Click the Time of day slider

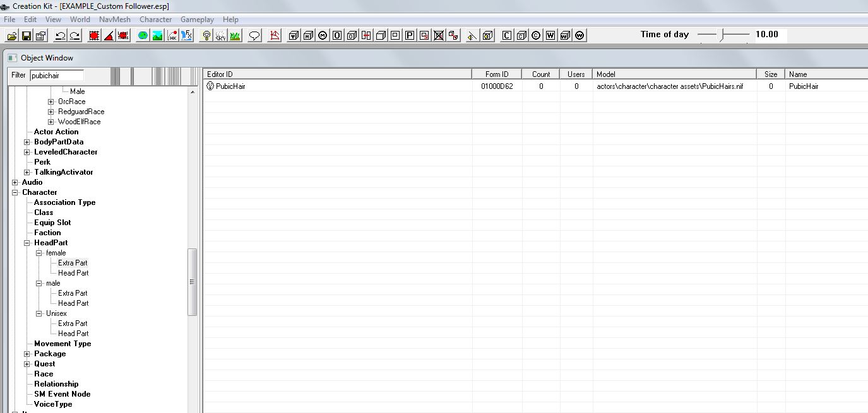723,35
